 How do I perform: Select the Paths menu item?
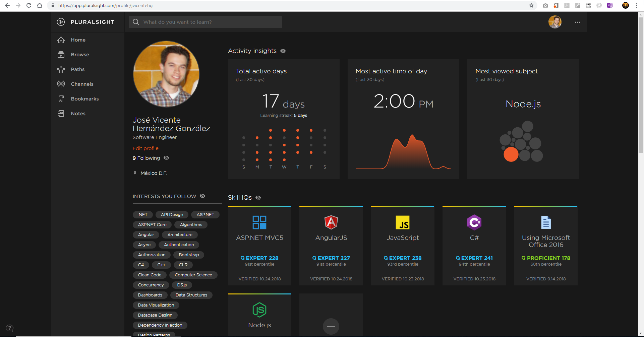click(x=78, y=69)
